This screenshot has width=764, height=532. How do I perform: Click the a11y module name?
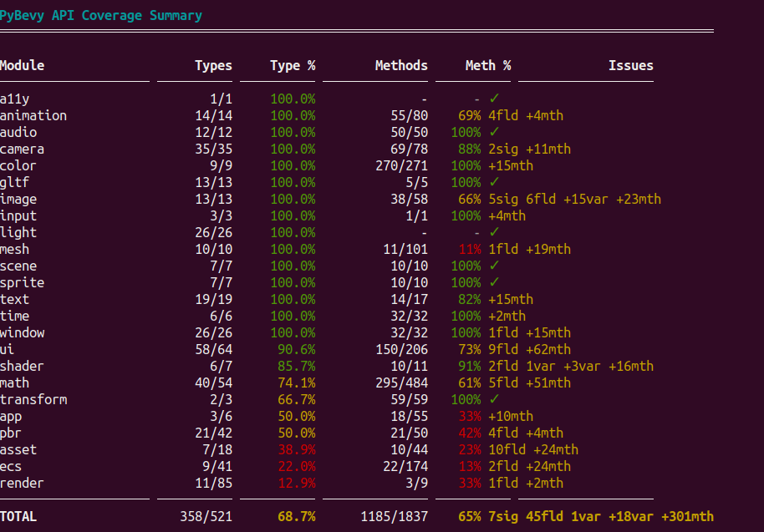click(14, 99)
